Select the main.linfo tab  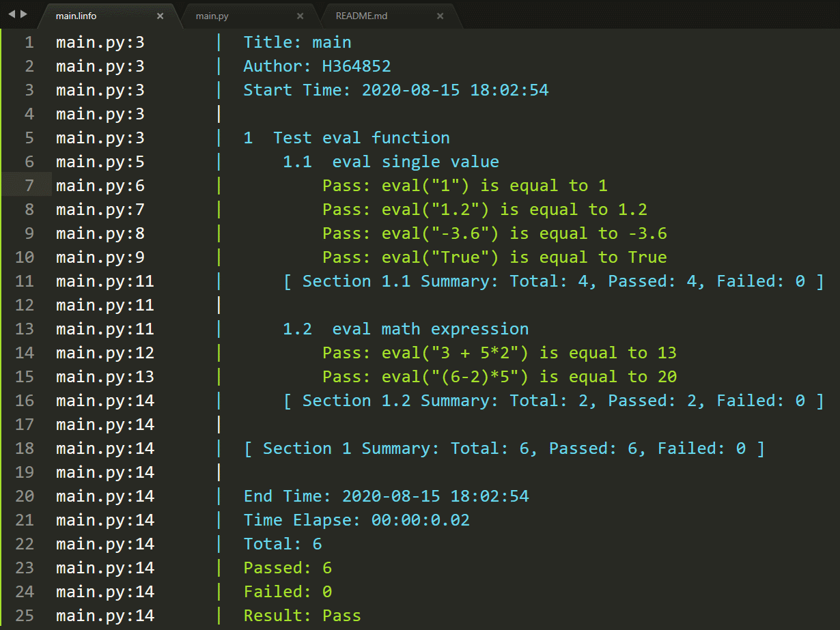[76, 16]
